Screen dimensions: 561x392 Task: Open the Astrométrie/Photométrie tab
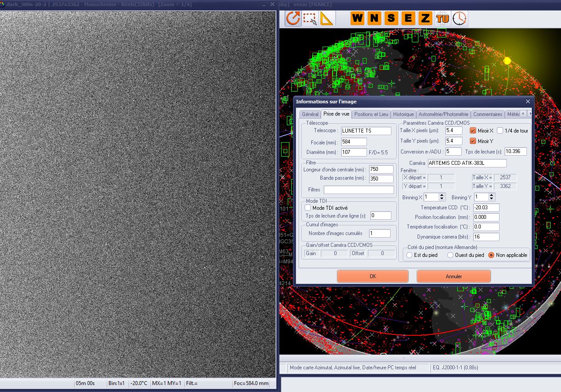tap(443, 114)
